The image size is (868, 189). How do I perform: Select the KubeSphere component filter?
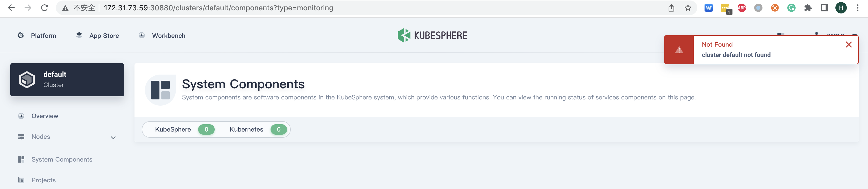173,129
